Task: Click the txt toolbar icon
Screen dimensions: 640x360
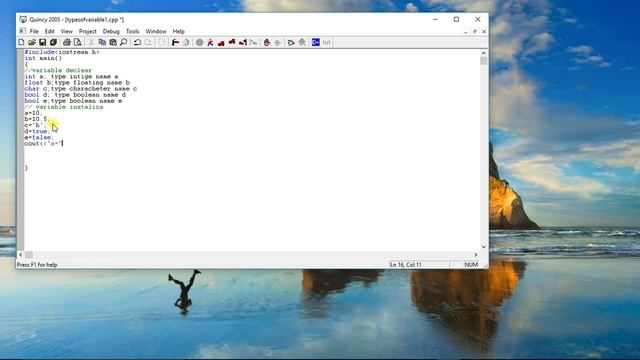Action: click(327, 42)
